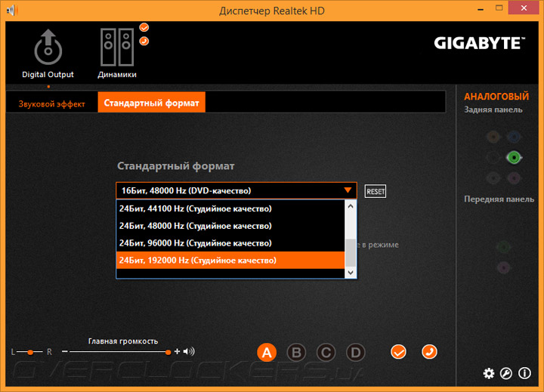
Task: Click the list scrollbar up arrow
Action: (x=351, y=206)
